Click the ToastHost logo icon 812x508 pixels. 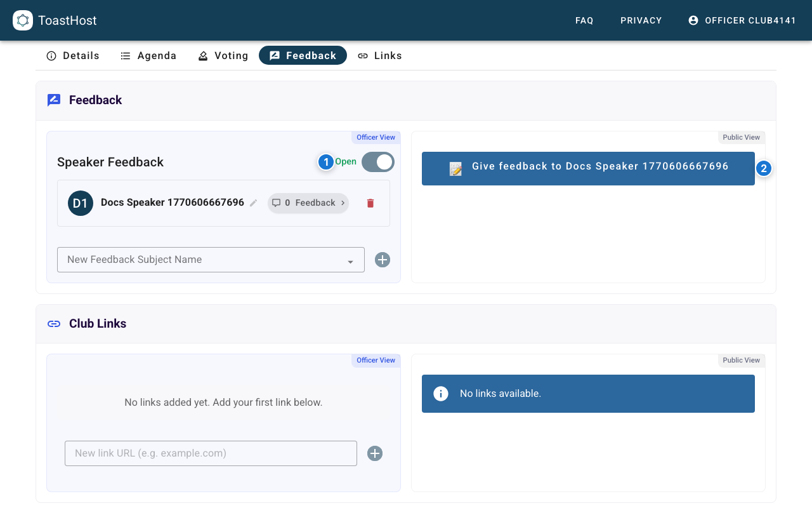coord(23,20)
